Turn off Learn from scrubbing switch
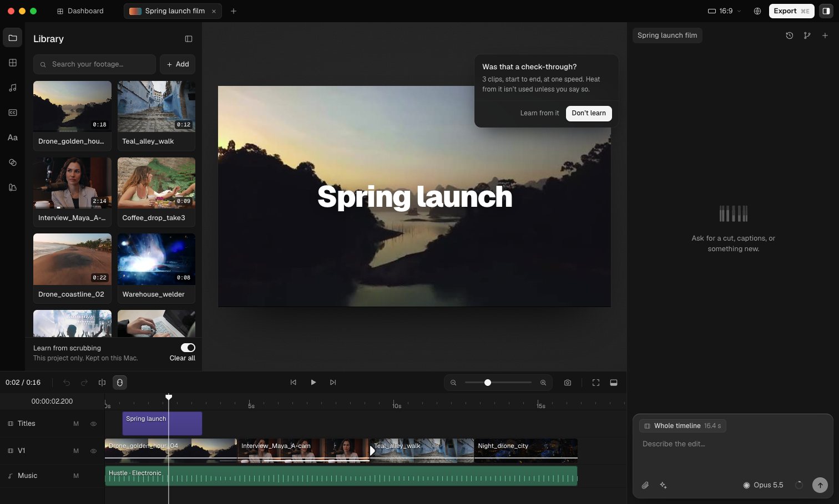Image resolution: width=839 pixels, height=504 pixels. 188,348
